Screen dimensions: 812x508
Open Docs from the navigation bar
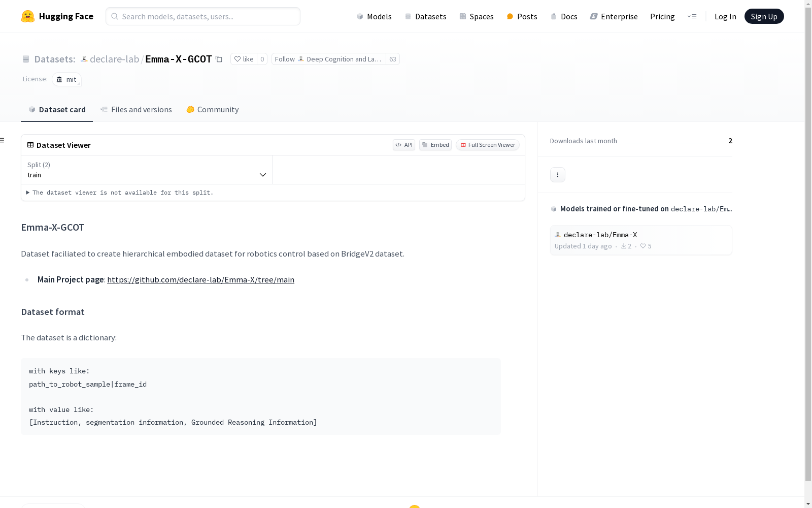click(564, 16)
